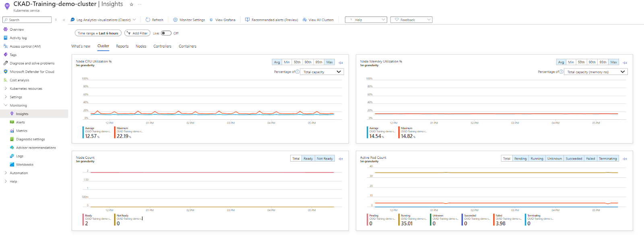Toggle Failed in Active Pod Count chart
Image resolution: width=644 pixels, height=239 pixels.
click(590, 158)
